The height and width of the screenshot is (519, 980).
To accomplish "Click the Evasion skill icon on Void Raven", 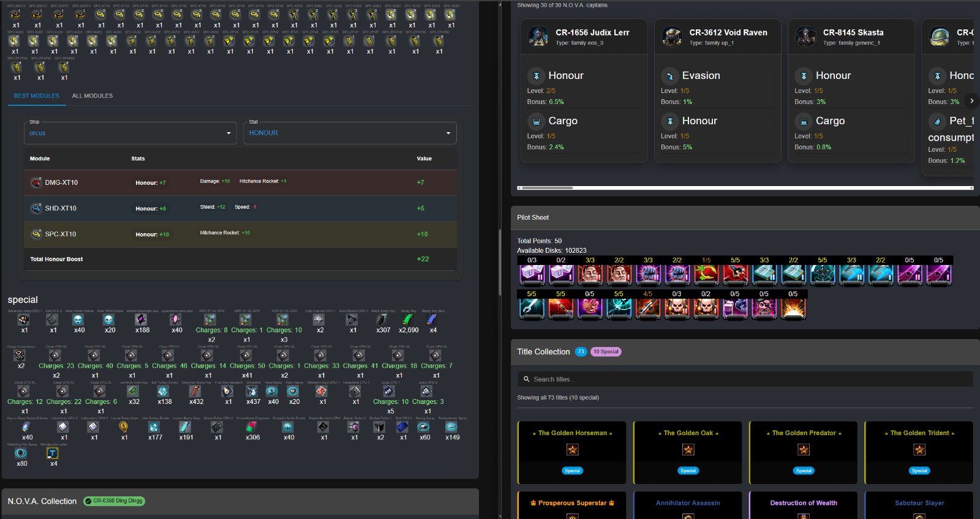I will click(x=670, y=76).
